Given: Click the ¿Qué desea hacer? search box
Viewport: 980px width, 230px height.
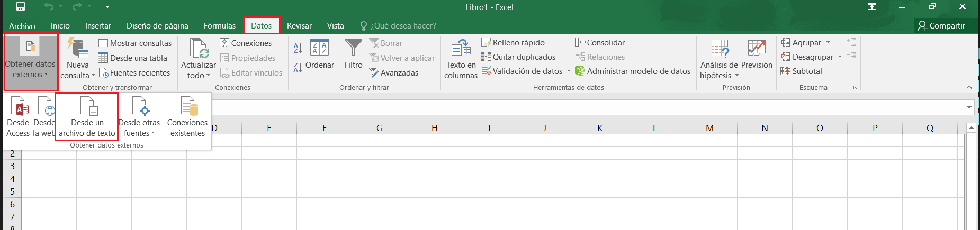Looking at the screenshot, I should pyautogui.click(x=398, y=25).
